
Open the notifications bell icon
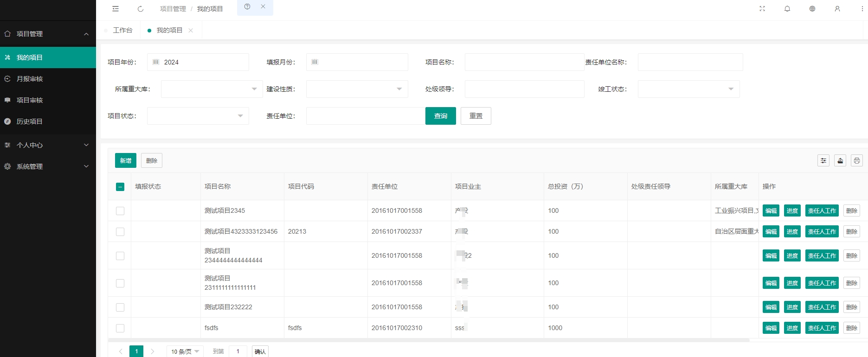click(x=787, y=9)
